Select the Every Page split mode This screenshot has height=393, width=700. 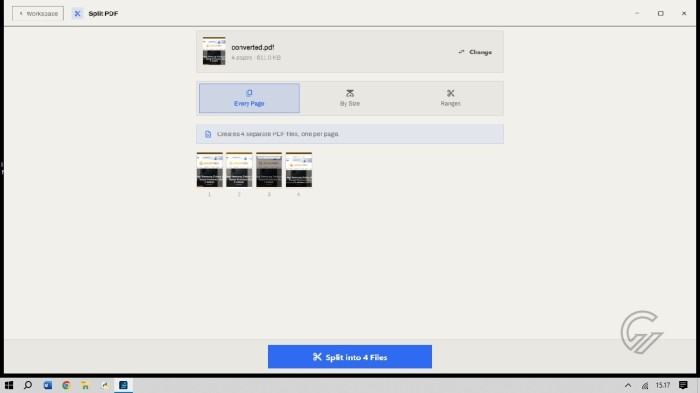pyautogui.click(x=249, y=98)
